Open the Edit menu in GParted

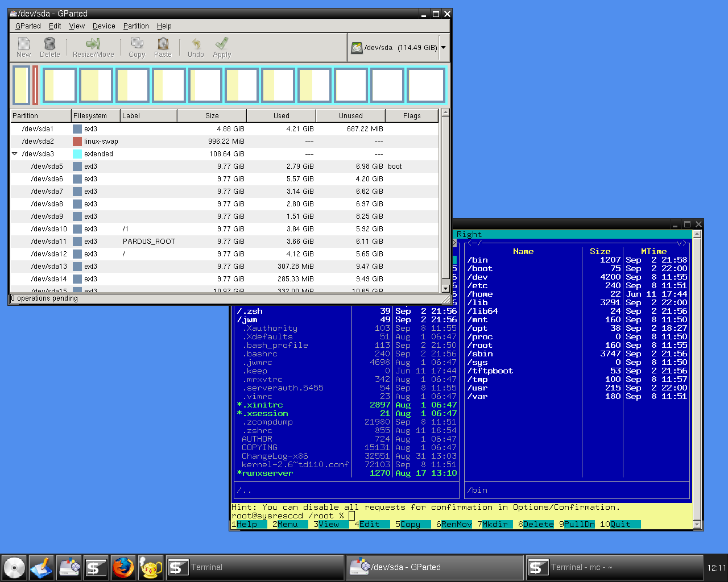55,26
